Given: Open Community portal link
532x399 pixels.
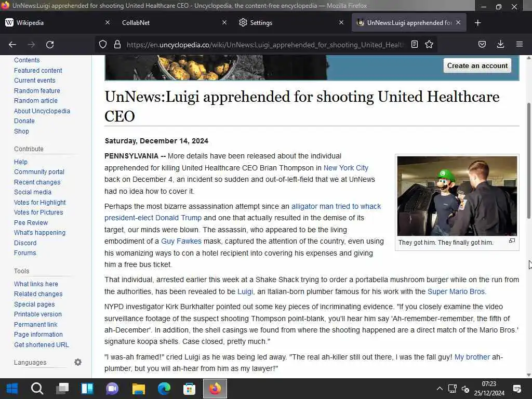Looking at the screenshot, I should [39, 172].
